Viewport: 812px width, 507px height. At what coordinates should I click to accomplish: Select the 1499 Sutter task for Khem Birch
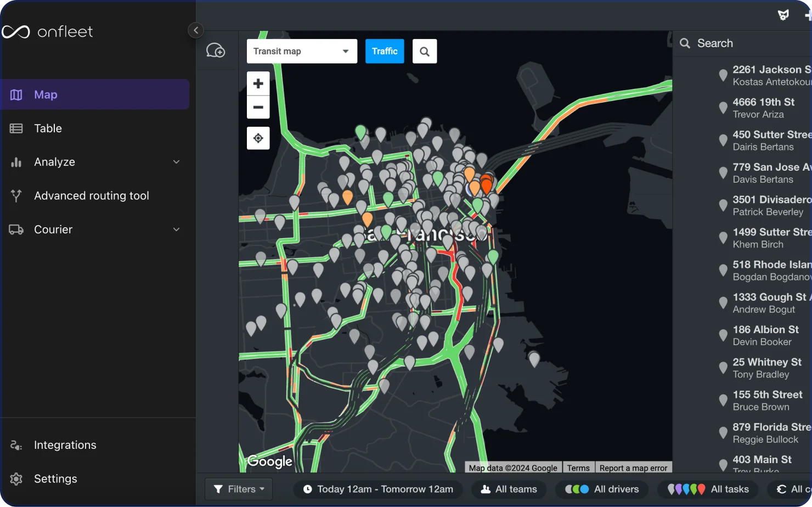pos(764,238)
